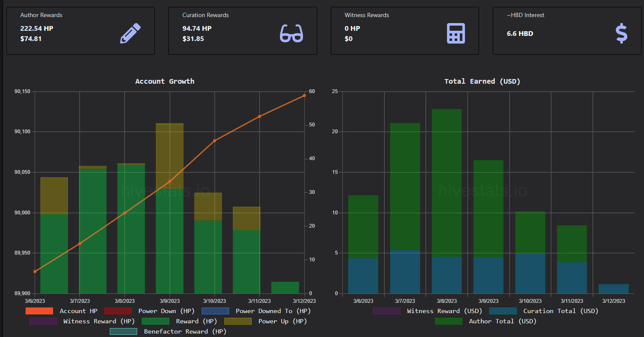The width and height of the screenshot is (644, 337).
Task: Click the glasses icon in Curation Rewards
Action: 291,33
